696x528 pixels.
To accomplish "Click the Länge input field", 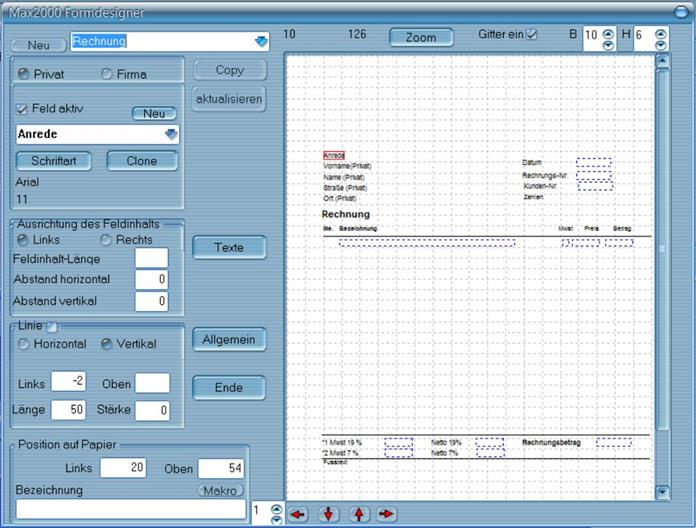I will [x=68, y=410].
